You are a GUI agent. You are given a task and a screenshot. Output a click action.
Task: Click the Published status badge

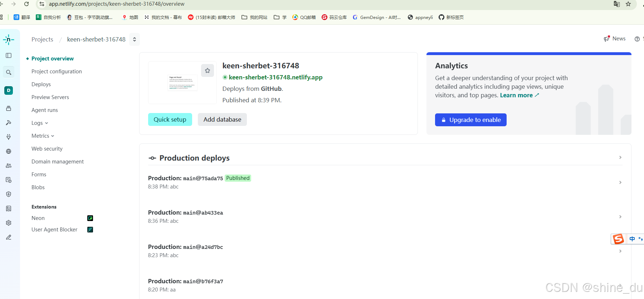[x=238, y=178]
